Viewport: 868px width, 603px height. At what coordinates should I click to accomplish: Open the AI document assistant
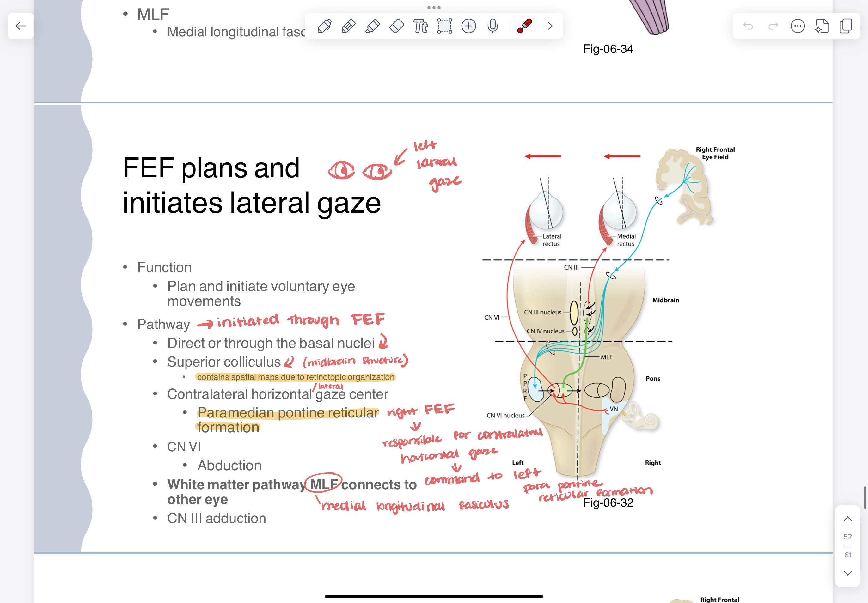click(822, 26)
